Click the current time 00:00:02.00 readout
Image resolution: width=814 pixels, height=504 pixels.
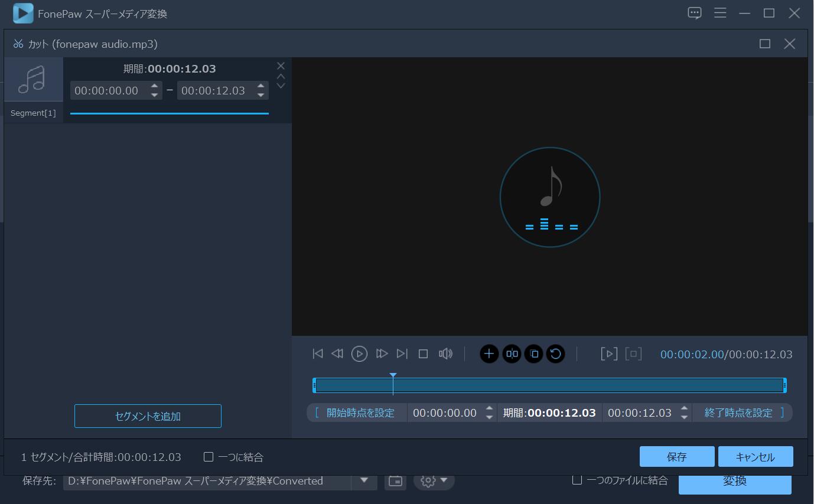tap(692, 354)
